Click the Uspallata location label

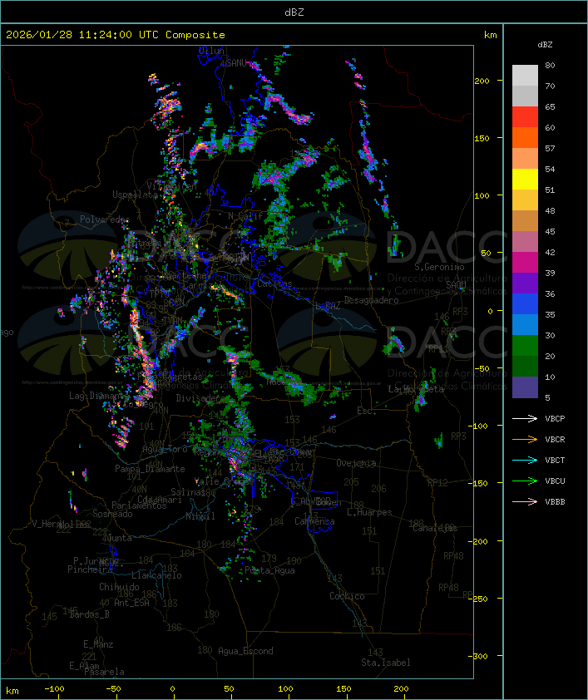pos(135,195)
